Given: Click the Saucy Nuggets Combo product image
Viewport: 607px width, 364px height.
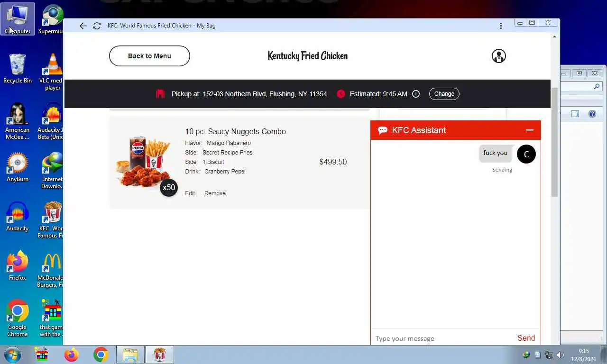Looking at the screenshot, I should click(144, 162).
